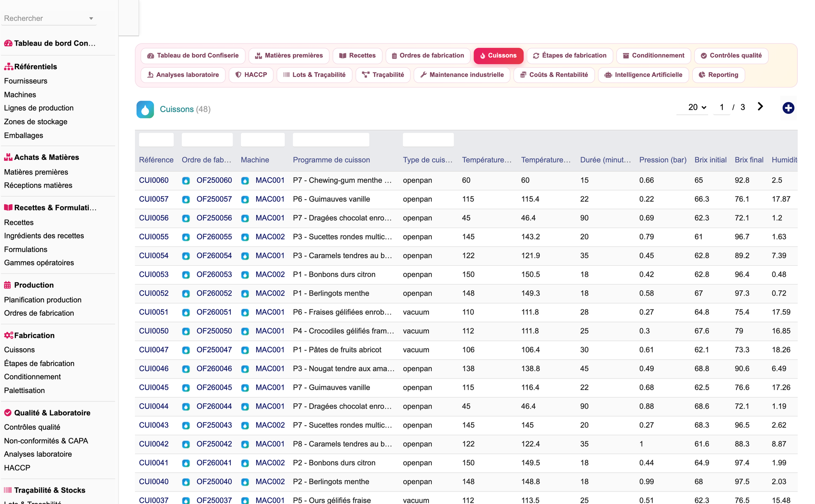Viewport: 815px width, 504px height.
Task: Switch to Tableau de bord Confiserie tab
Action: pos(193,56)
